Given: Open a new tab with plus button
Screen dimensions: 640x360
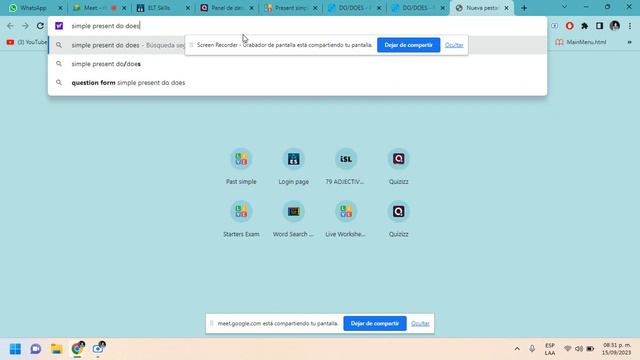Looking at the screenshot, I should (524, 8).
